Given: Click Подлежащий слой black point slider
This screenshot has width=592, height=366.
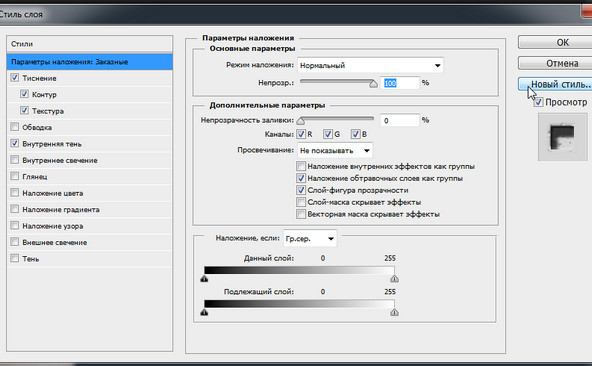Looking at the screenshot, I should coord(204,312).
